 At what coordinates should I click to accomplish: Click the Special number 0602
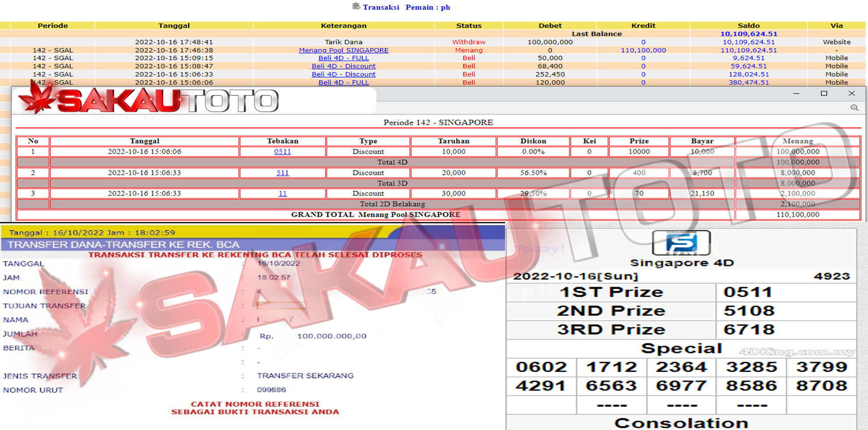(x=541, y=367)
